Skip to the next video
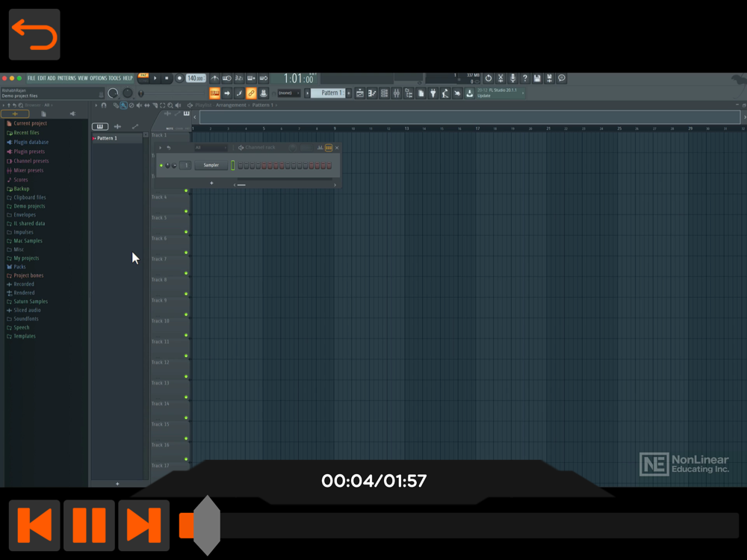The width and height of the screenshot is (747, 560). coord(144,525)
